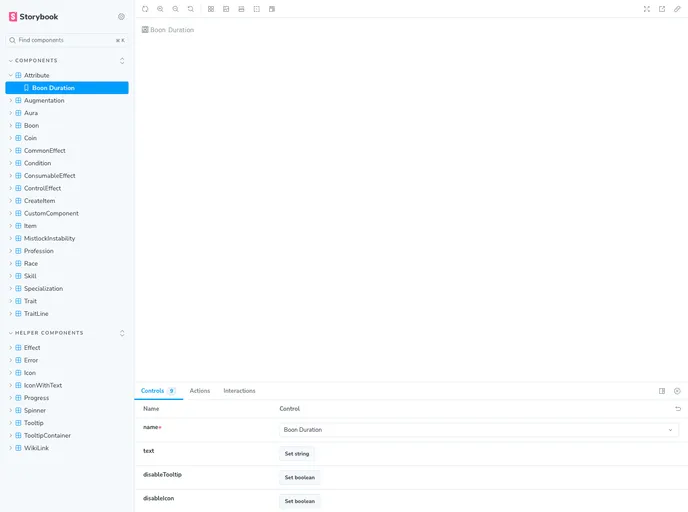
Task: Open Storybook settings gear menu
Action: click(122, 17)
